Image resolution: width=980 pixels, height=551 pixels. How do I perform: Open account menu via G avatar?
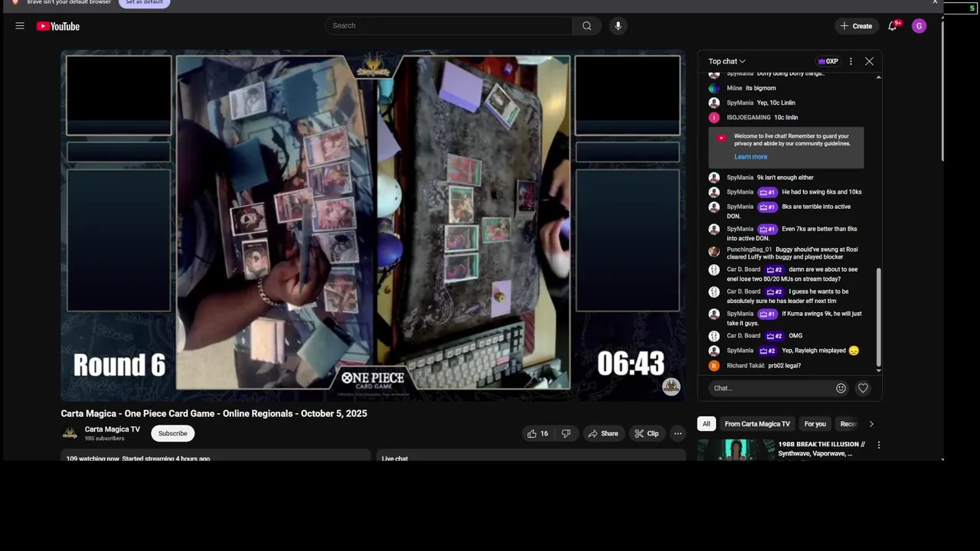[x=920, y=26]
